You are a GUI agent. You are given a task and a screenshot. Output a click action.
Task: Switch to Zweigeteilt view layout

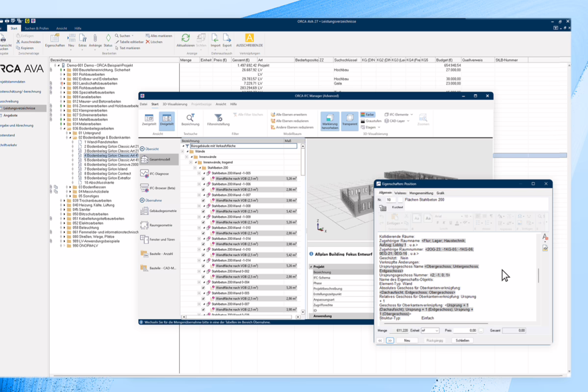click(x=149, y=120)
